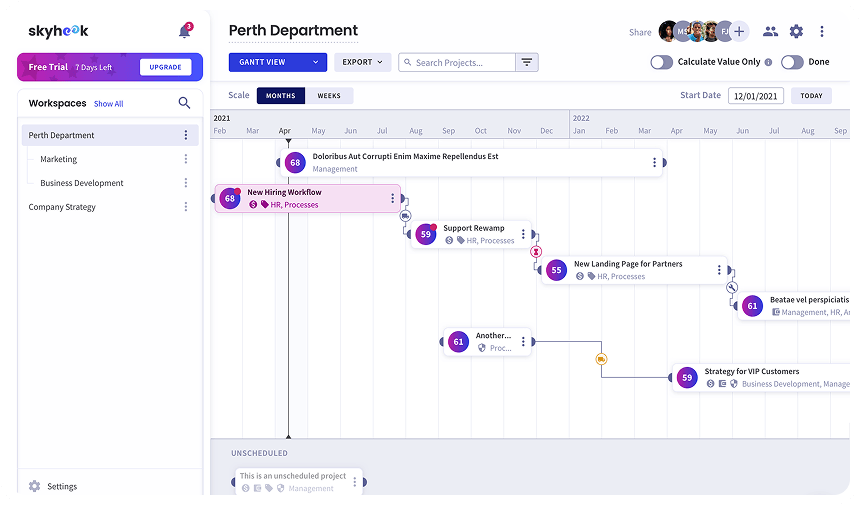860x505 pixels.
Task: Open Settings link in sidebar
Action: [x=62, y=486]
